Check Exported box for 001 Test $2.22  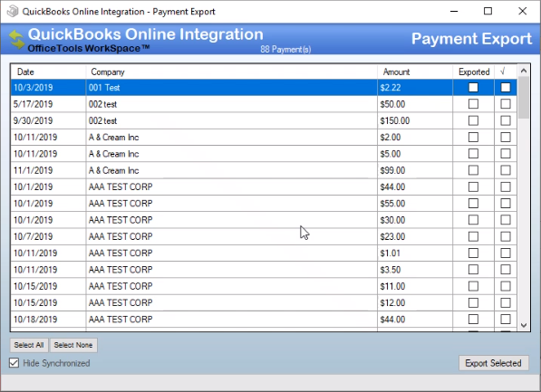473,87
